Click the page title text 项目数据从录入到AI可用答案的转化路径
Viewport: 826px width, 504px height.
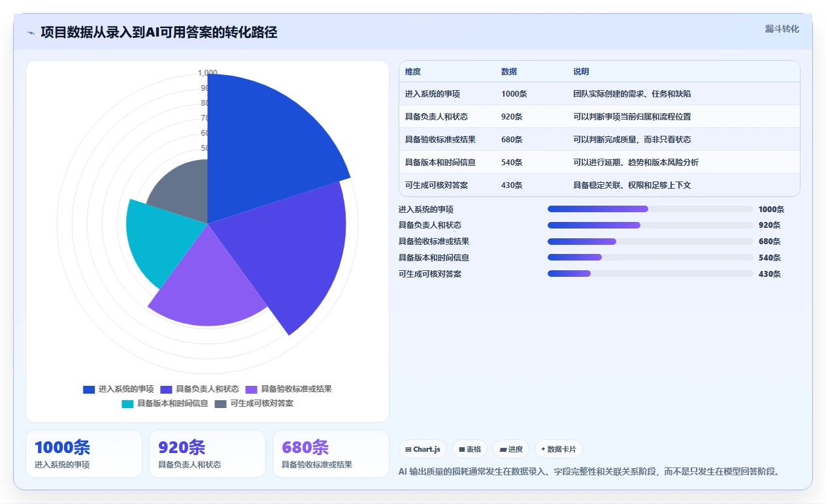(x=159, y=32)
